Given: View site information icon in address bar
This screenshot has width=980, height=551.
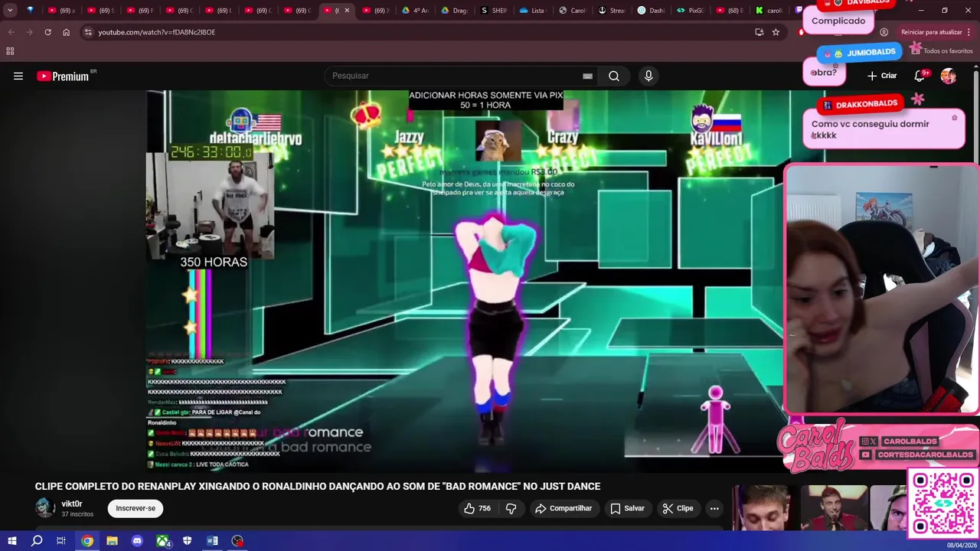Looking at the screenshot, I should coord(88,32).
